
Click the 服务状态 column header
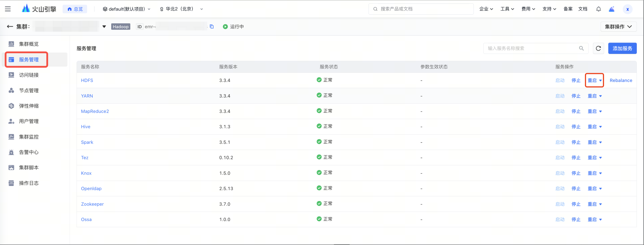click(x=329, y=67)
